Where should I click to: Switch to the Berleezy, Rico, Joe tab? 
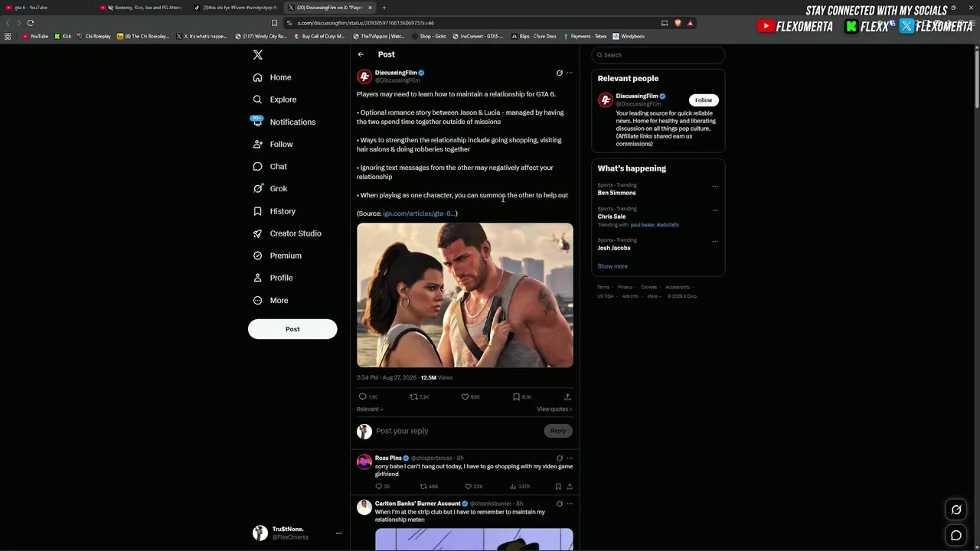click(x=142, y=8)
